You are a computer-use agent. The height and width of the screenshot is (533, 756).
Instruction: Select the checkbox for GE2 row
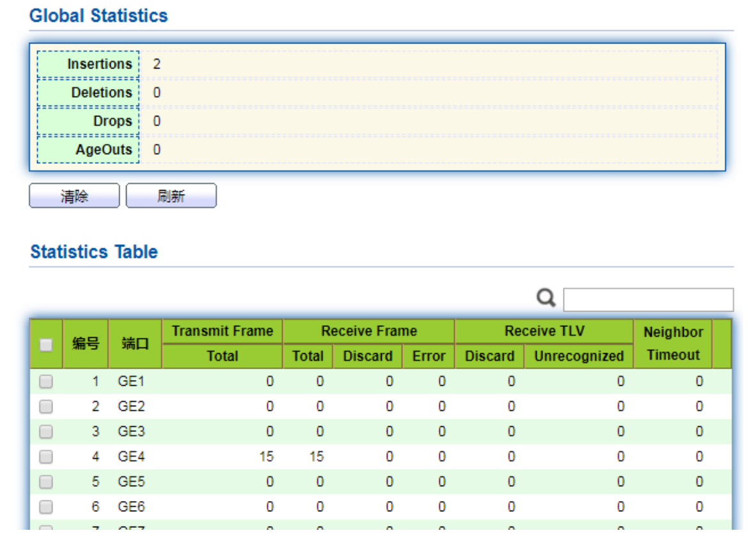coord(46,407)
